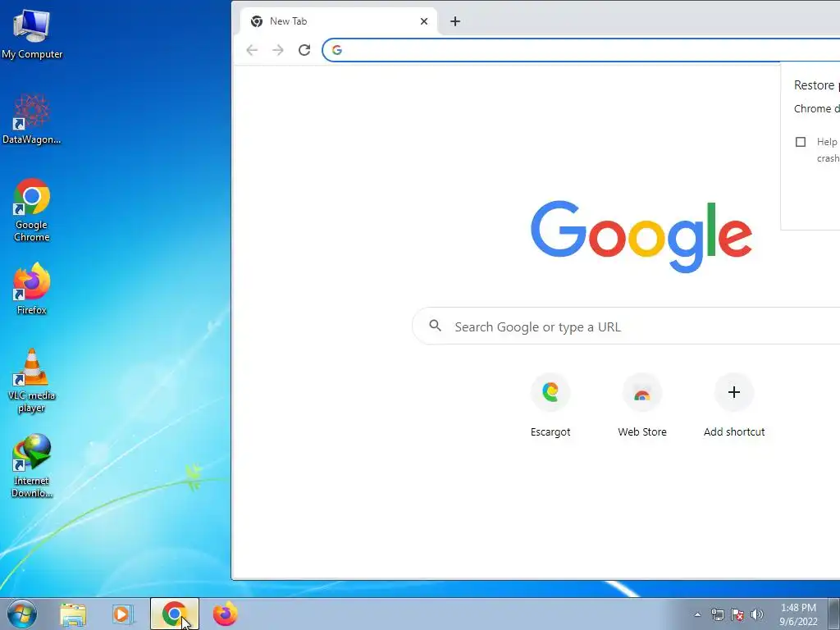Click the Chrome back arrow button
The image size is (840, 630).
tap(252, 50)
